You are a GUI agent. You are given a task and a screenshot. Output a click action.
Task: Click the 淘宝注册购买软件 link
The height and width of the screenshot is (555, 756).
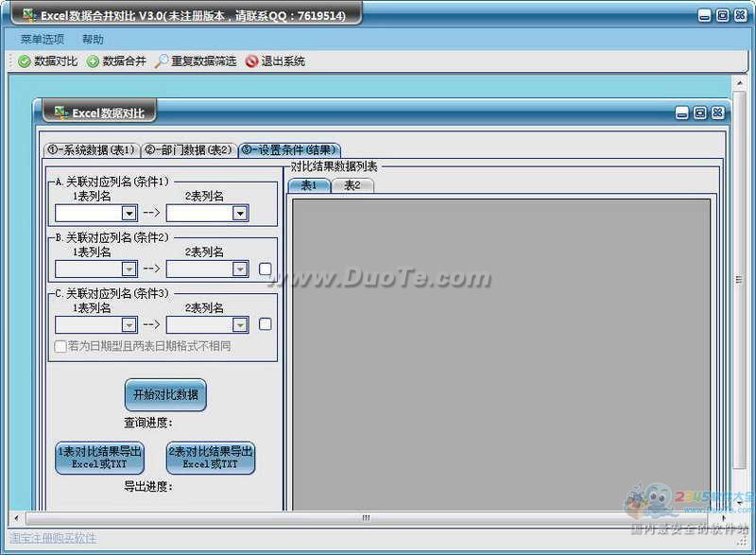coord(53,538)
